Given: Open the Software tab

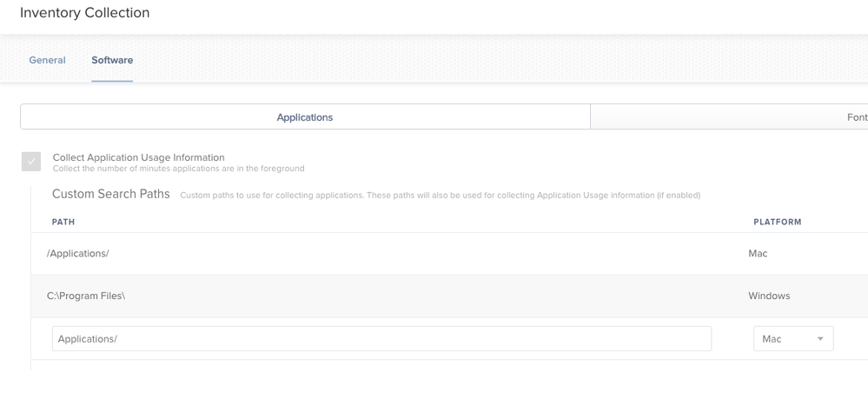Looking at the screenshot, I should pyautogui.click(x=112, y=60).
